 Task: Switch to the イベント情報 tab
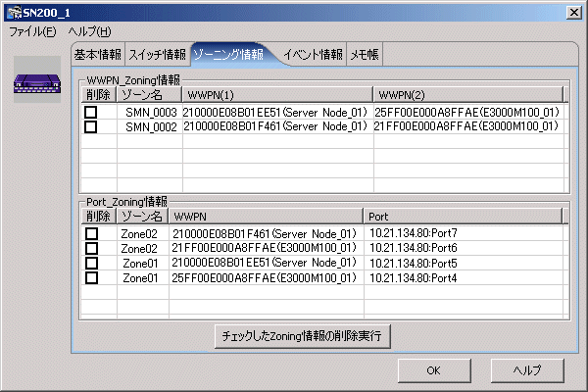coord(314,55)
